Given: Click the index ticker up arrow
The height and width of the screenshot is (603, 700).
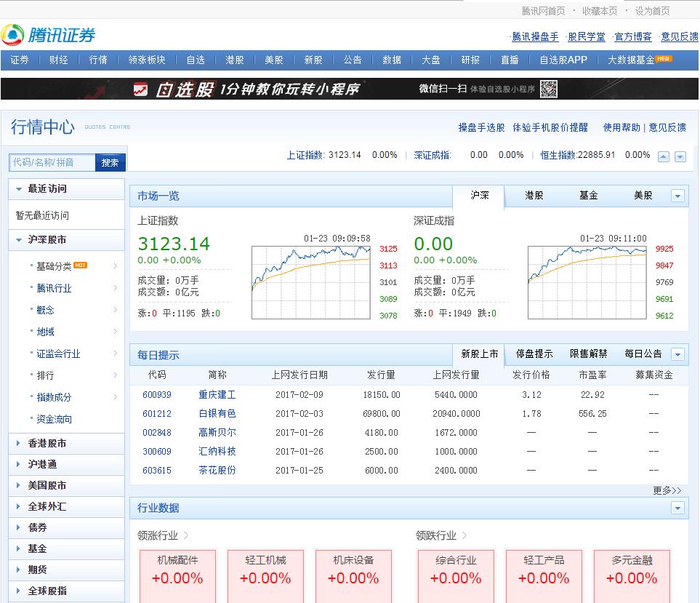Looking at the screenshot, I should [664, 157].
